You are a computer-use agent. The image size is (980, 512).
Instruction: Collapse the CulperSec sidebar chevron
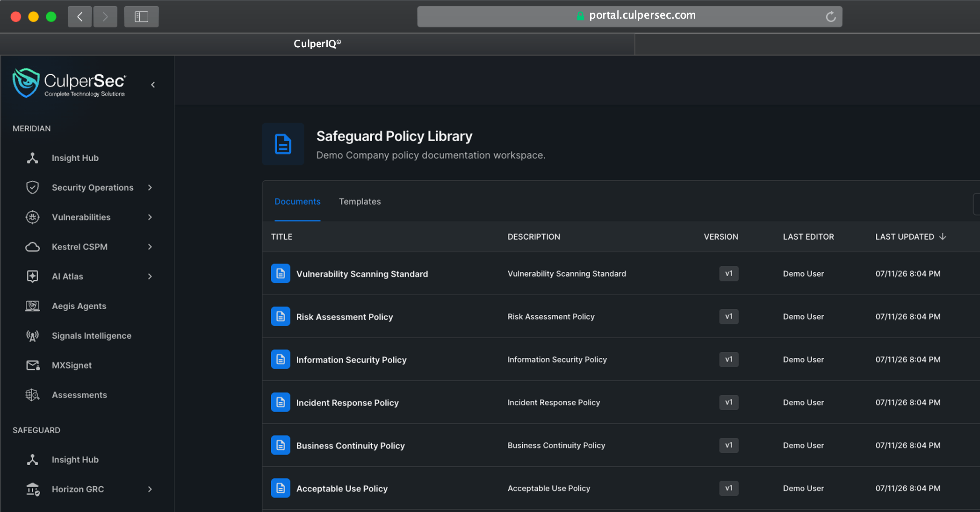click(153, 85)
